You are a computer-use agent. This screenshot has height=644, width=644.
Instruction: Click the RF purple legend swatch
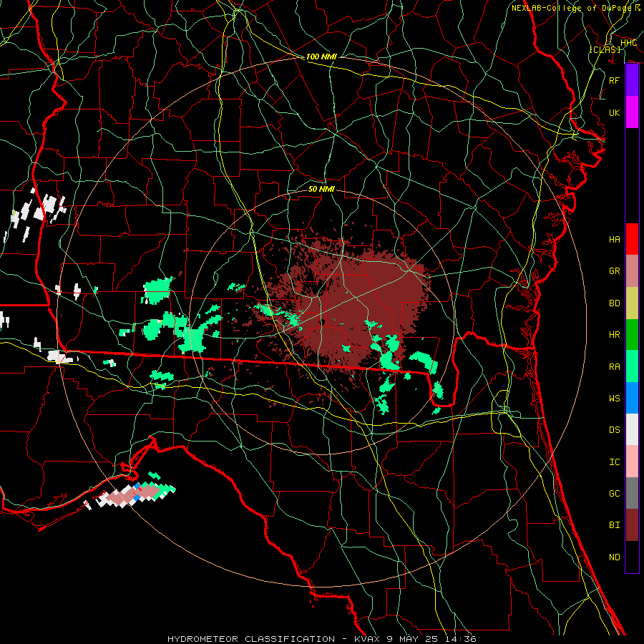pos(632,80)
